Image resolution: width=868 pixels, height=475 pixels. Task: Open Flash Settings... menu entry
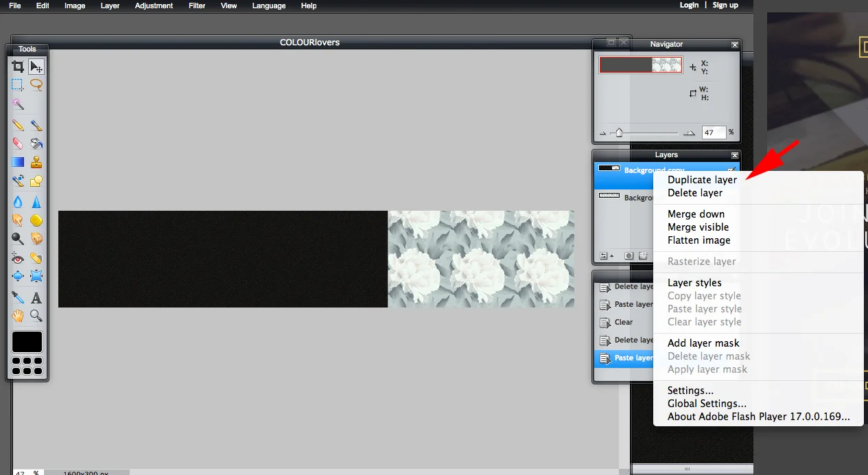click(690, 391)
